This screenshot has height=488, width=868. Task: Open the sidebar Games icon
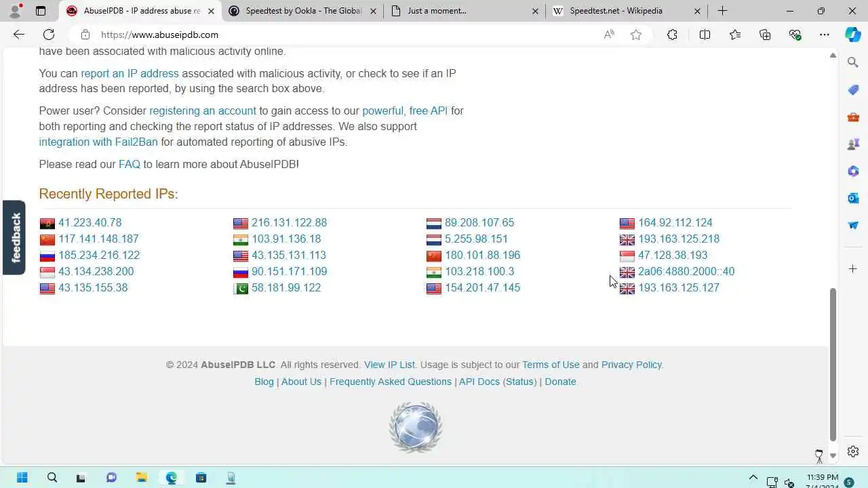tap(853, 144)
